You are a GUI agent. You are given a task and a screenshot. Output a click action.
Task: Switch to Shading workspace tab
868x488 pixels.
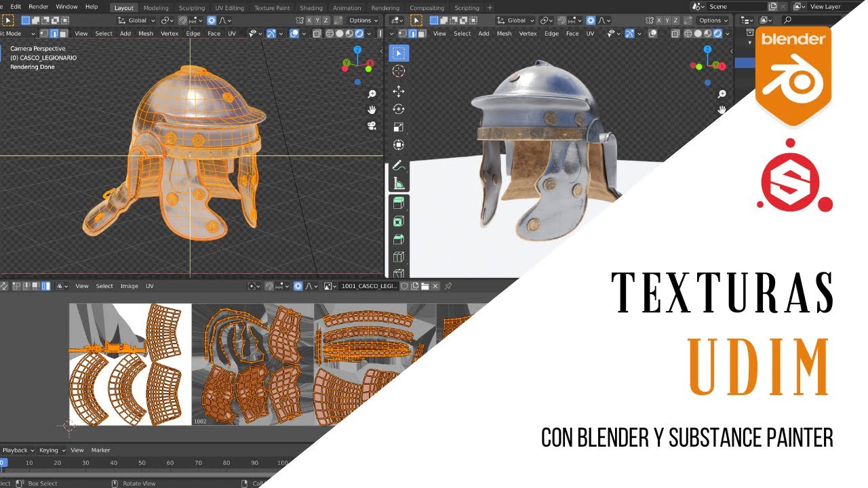(311, 8)
